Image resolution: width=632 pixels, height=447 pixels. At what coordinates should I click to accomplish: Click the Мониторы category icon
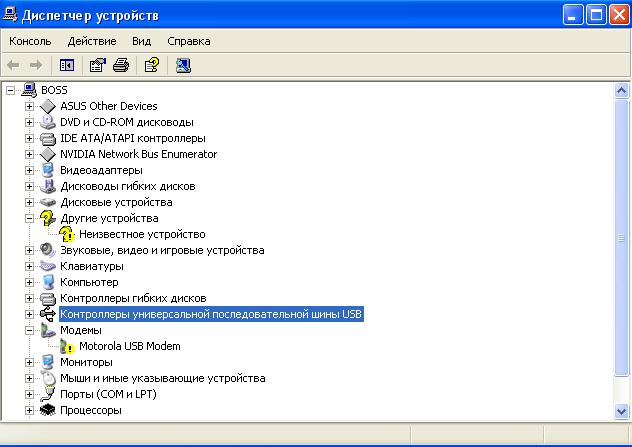48,362
